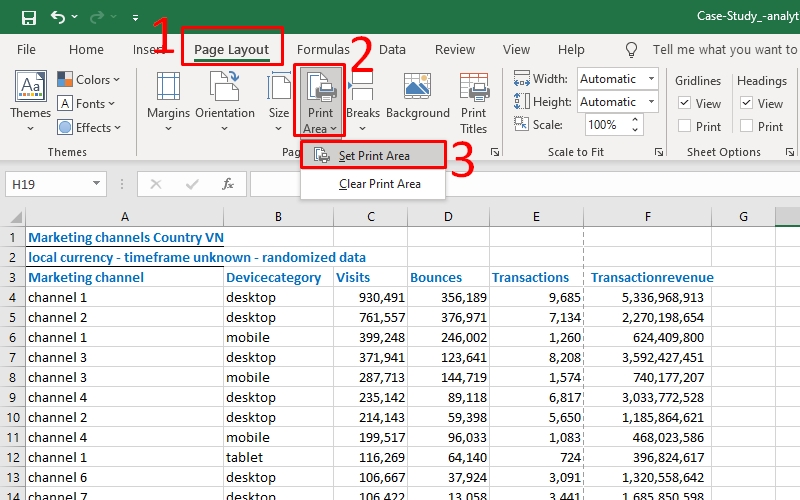Click the Scale icon in Scale to Fit
This screenshot has height=500, width=800.
[x=521, y=124]
